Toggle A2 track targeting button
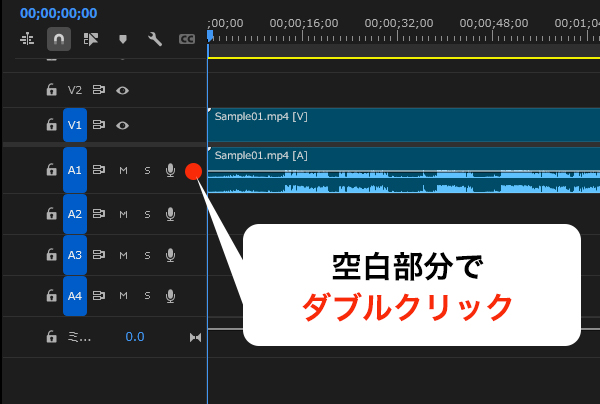Screen dimensions: 600x404 point(75,214)
